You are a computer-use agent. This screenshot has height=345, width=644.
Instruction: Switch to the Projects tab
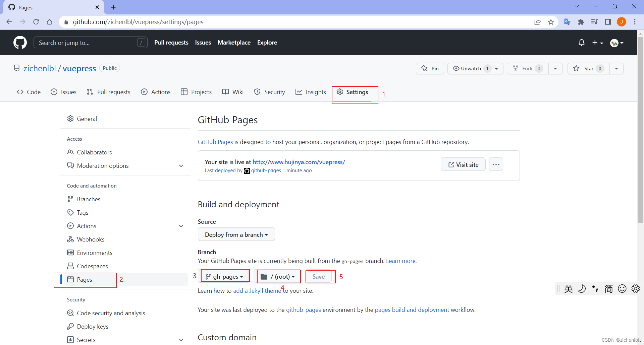click(x=196, y=92)
